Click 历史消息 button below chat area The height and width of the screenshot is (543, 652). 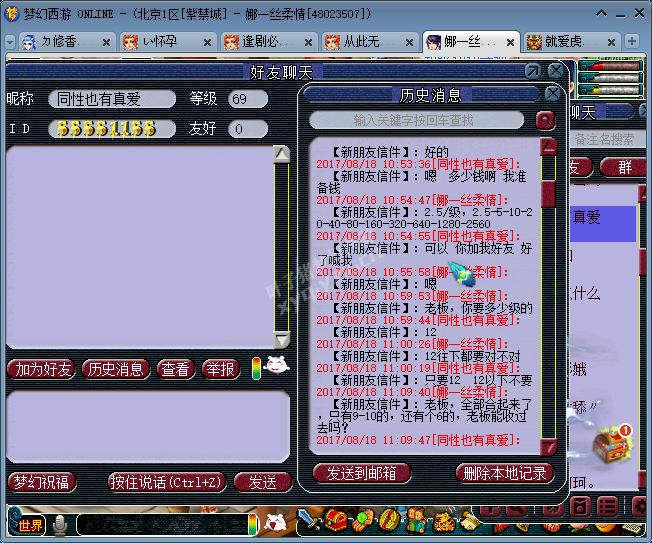pos(116,369)
